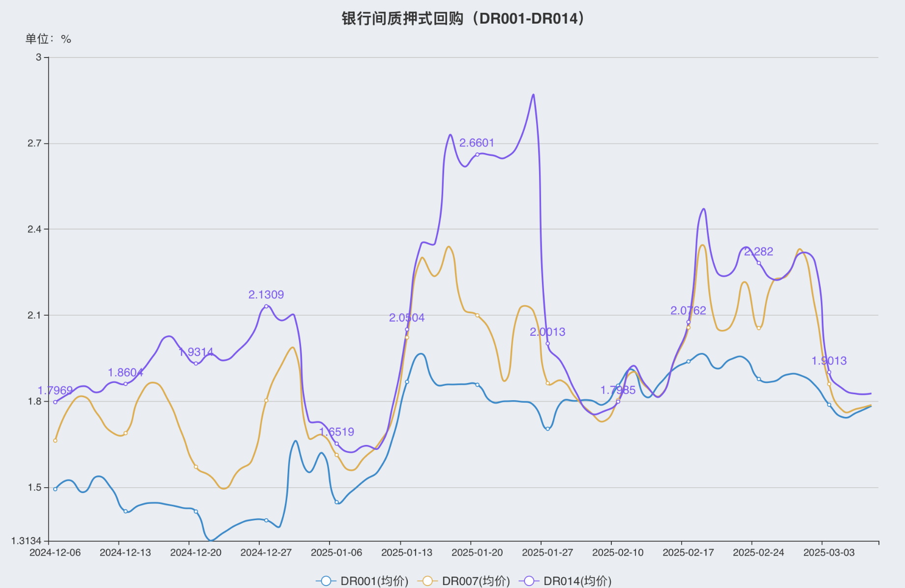Click the 2025-01-20 x-axis date
The height and width of the screenshot is (588, 905).
point(477,552)
